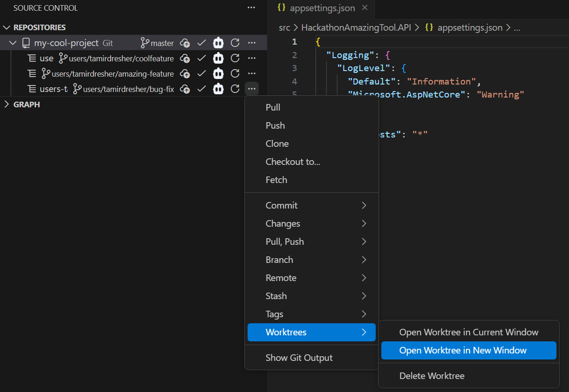
Task: Expand the GRAPH section
Action: tap(7, 104)
